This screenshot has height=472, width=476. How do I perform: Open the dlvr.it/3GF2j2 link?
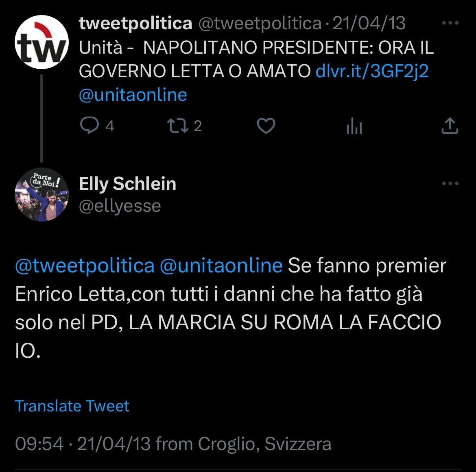(372, 72)
